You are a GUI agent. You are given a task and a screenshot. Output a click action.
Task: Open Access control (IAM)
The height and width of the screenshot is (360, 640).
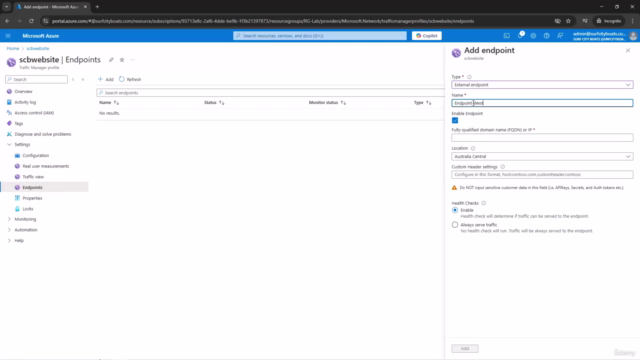pyautogui.click(x=34, y=113)
